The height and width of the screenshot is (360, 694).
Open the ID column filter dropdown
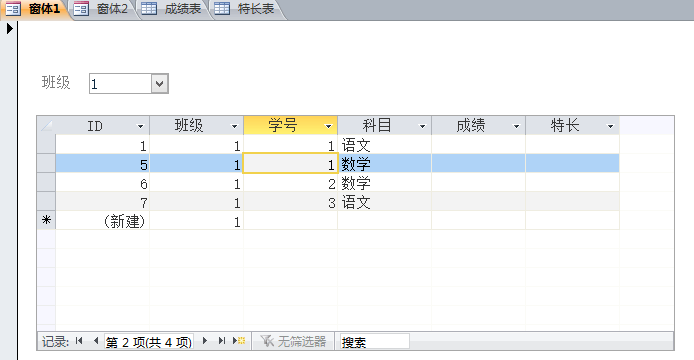140,126
